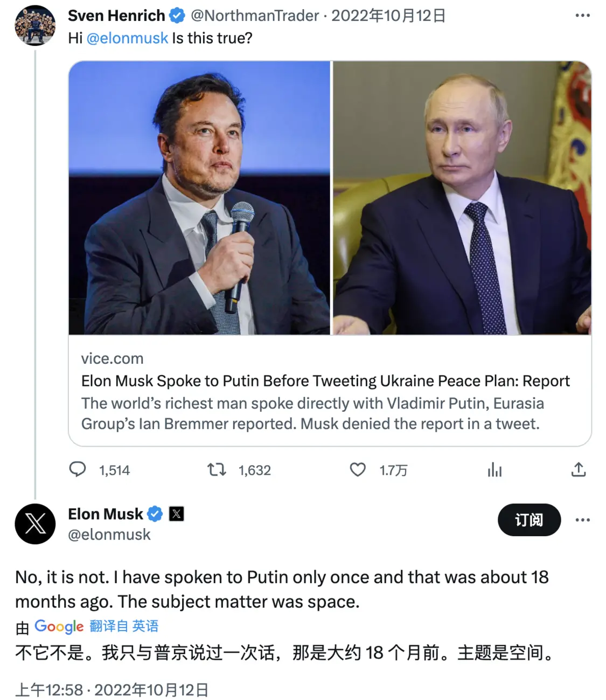Click the 订阅 subscribe button

tap(529, 520)
